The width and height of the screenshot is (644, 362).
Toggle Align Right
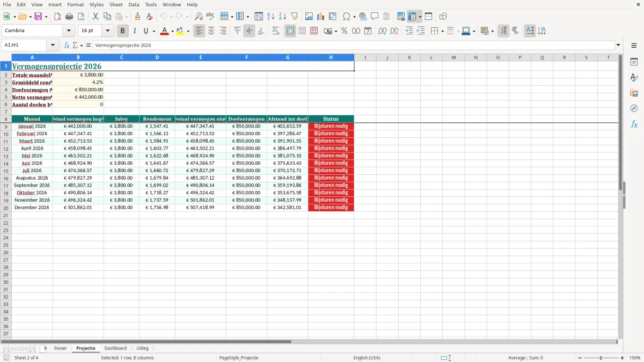pyautogui.click(x=223, y=31)
